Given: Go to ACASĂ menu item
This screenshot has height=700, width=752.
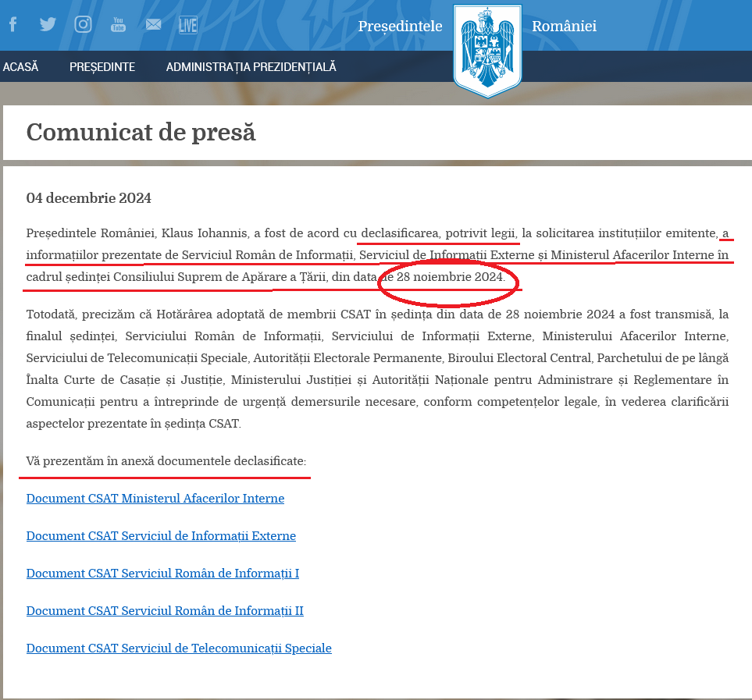Looking at the screenshot, I should pyautogui.click(x=20, y=66).
